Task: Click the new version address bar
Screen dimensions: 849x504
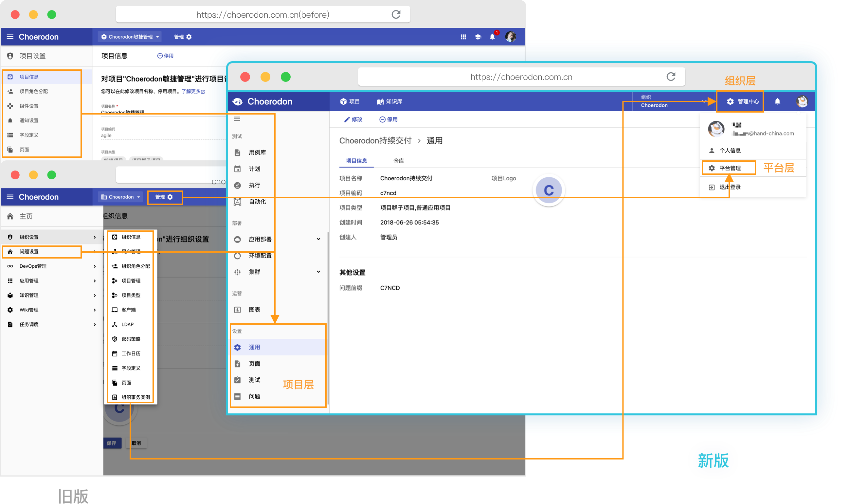Action: 521,77
